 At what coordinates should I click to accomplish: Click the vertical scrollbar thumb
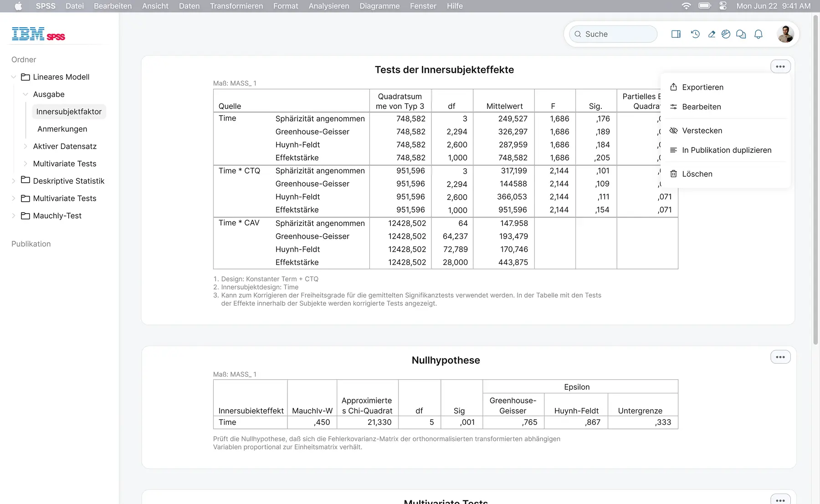coord(816,180)
